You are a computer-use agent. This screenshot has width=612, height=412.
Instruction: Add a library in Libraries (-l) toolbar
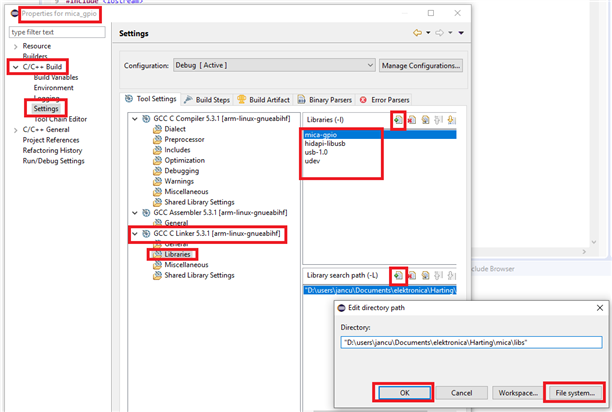tap(398, 120)
